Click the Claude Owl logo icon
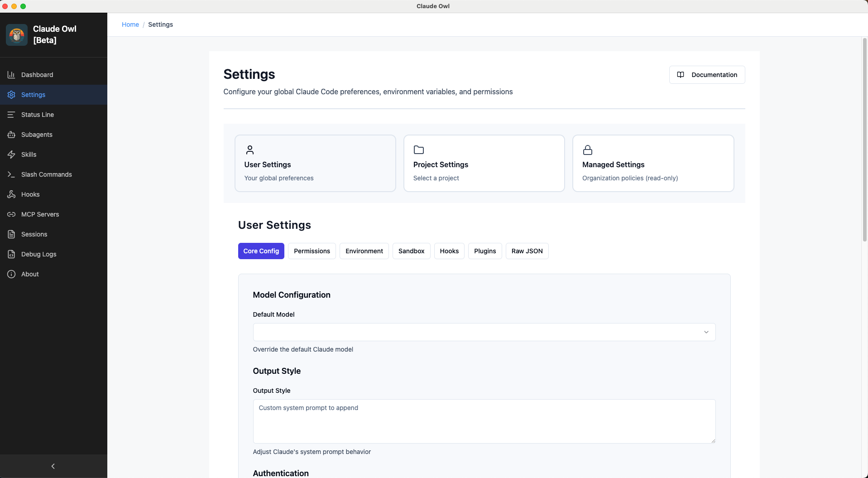Image resolution: width=868 pixels, height=478 pixels. coord(17,35)
